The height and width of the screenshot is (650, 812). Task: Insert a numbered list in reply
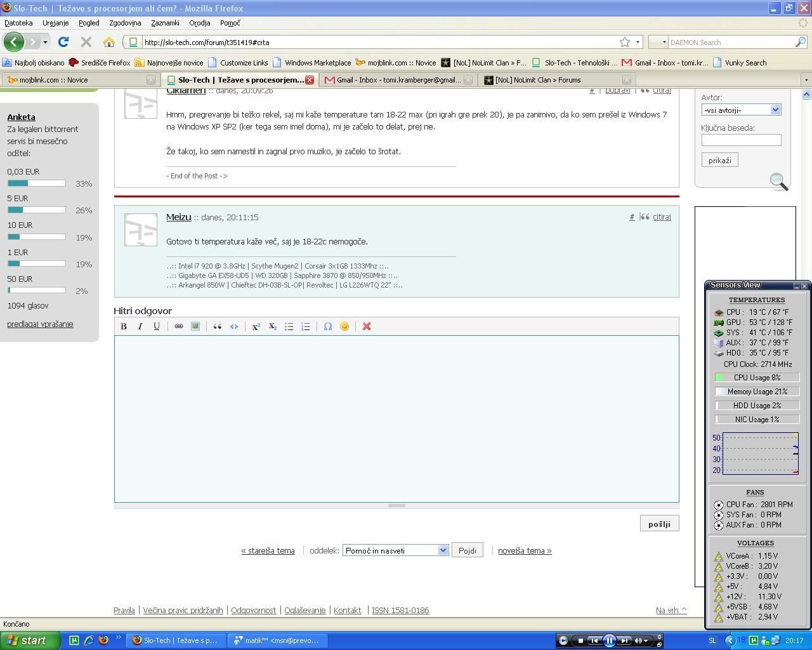(306, 326)
